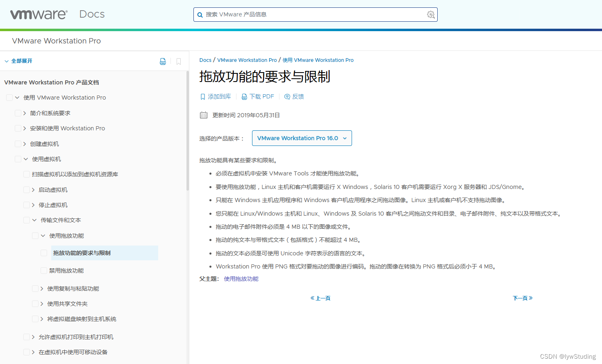Click the search magnifier icon
Screen dimensions: 602x364
(x=200, y=15)
